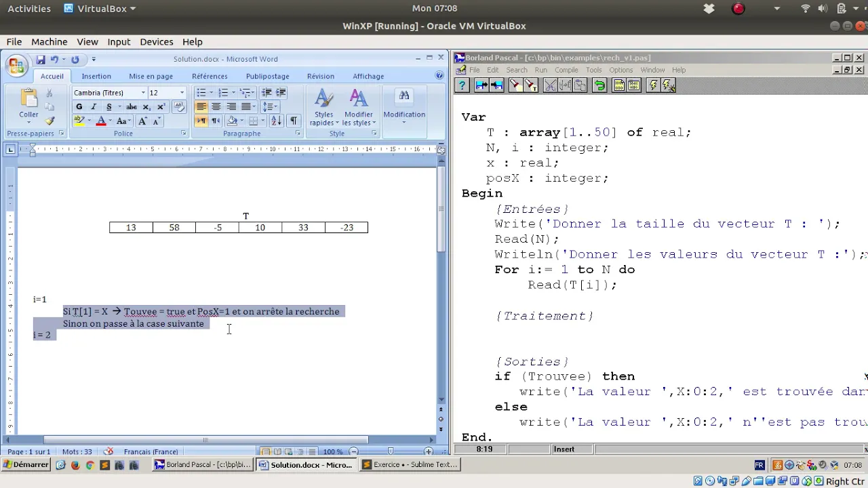This screenshot has height=488, width=868.
Task: Open Run menu in Borland Pascal
Action: tap(540, 70)
